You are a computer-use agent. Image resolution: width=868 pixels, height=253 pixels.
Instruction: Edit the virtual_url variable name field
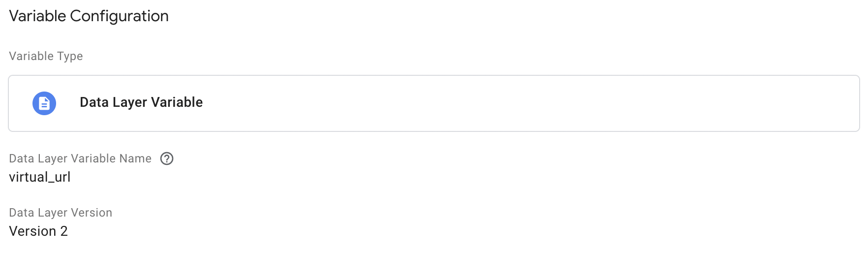click(x=40, y=177)
